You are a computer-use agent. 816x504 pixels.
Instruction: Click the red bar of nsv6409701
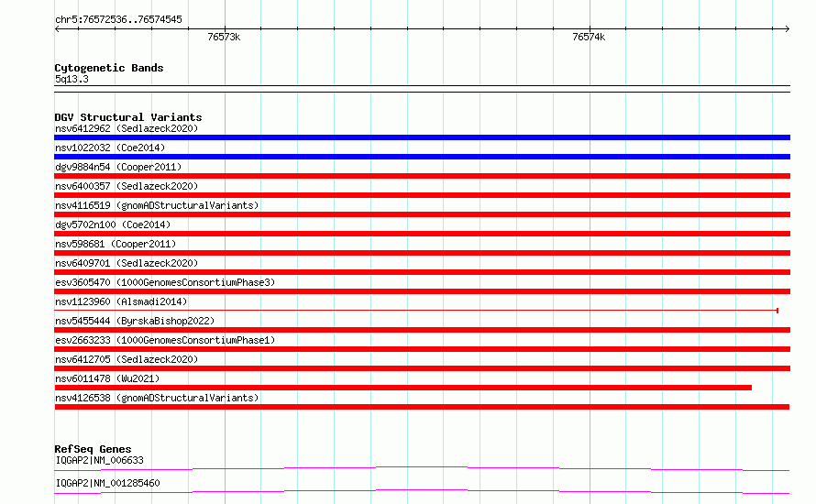(422, 272)
